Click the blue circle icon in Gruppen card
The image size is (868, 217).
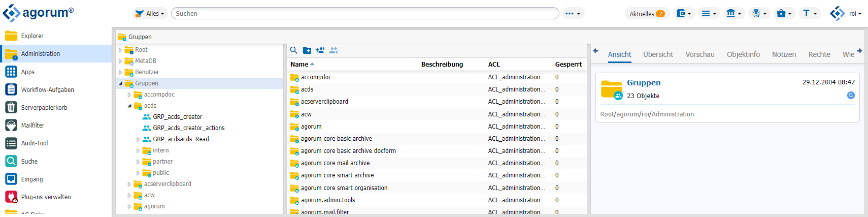click(851, 96)
